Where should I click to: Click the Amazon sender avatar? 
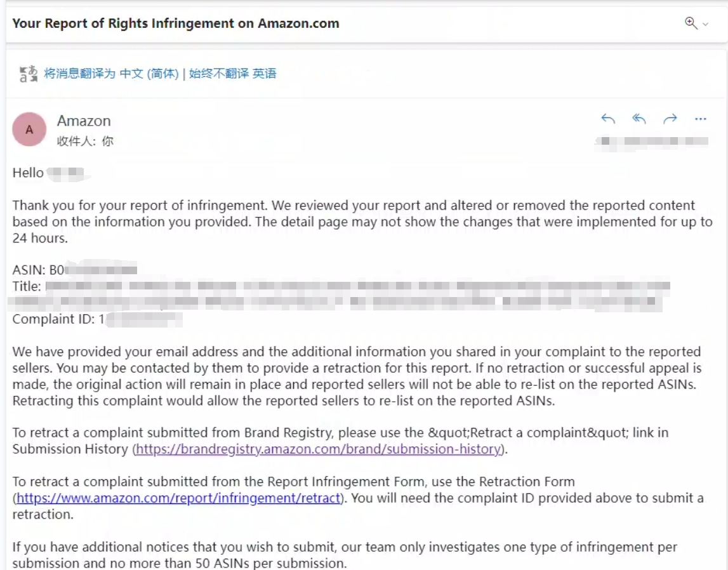coord(29,129)
